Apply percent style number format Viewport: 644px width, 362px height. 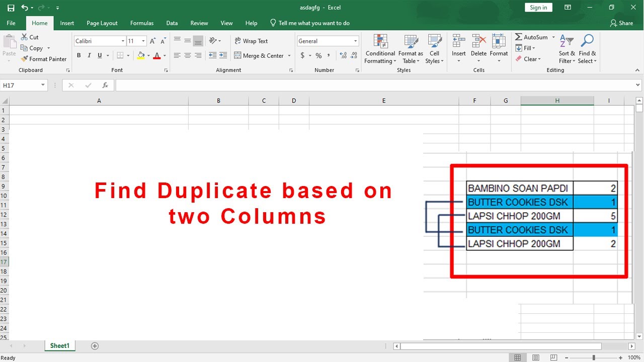point(318,56)
